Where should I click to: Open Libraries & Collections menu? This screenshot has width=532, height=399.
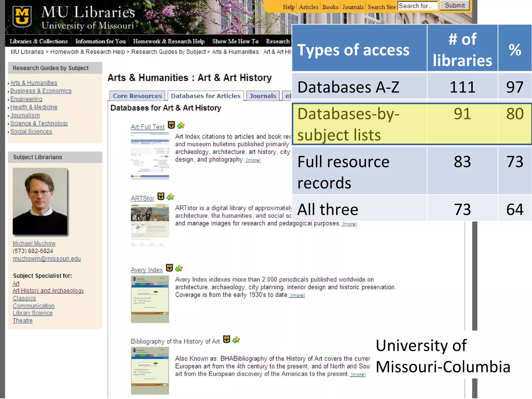[x=38, y=41]
